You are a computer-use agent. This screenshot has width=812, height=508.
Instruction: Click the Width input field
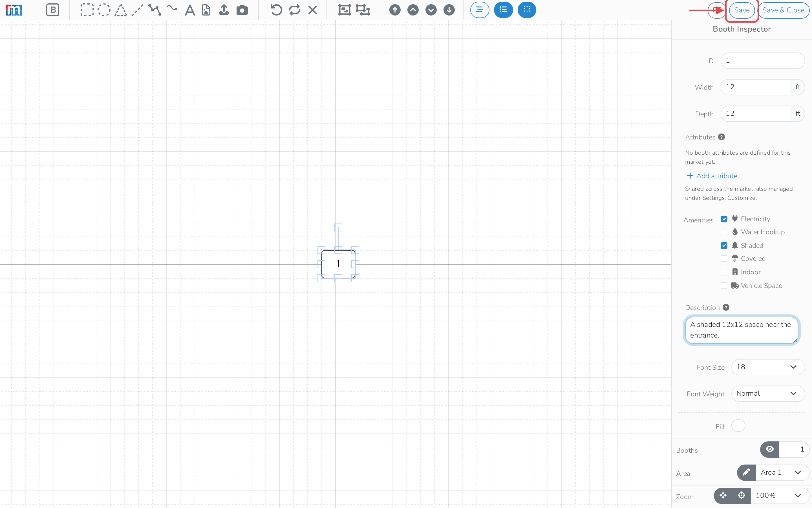[756, 87]
